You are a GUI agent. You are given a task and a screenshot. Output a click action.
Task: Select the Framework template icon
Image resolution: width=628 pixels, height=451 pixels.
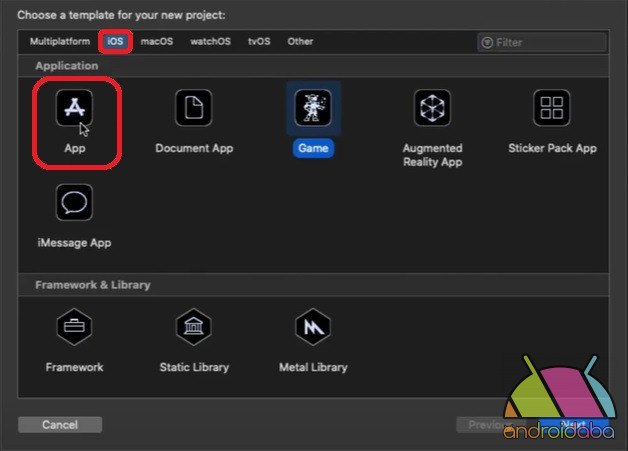pos(74,327)
